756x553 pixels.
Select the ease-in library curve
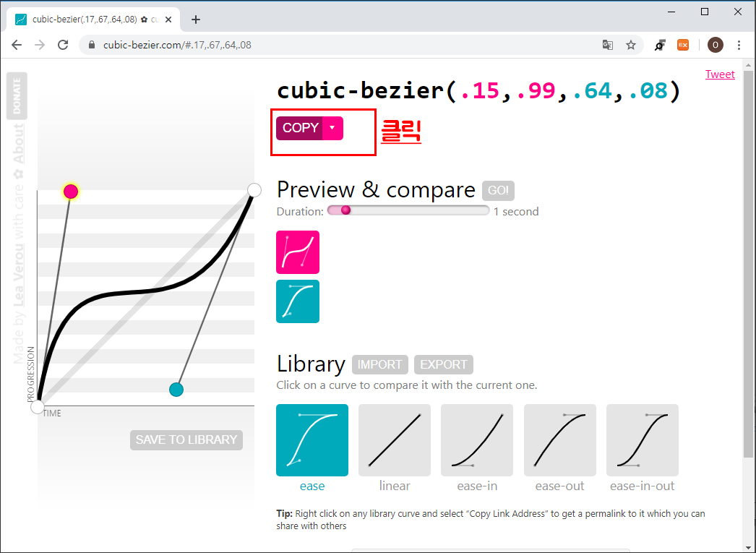tap(477, 440)
